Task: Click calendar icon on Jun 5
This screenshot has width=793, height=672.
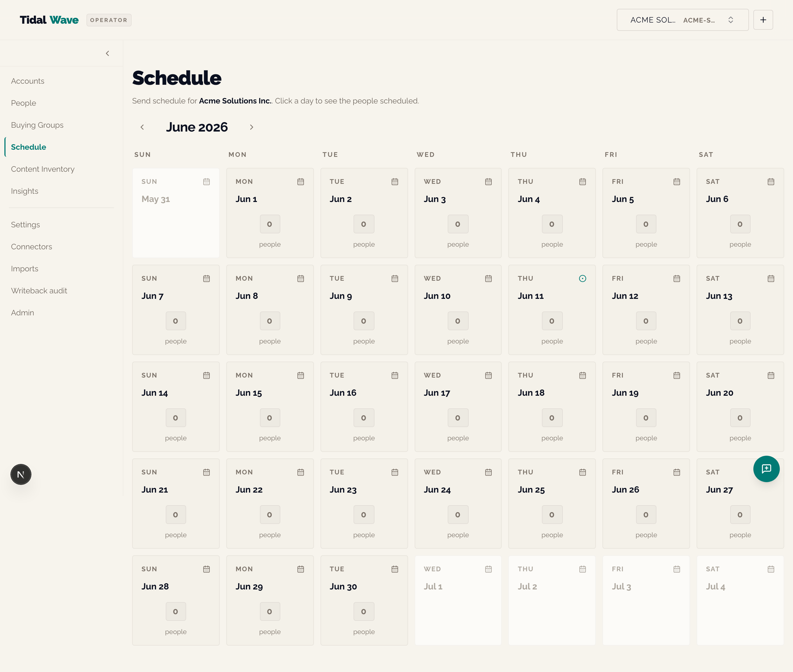Action: (677, 182)
